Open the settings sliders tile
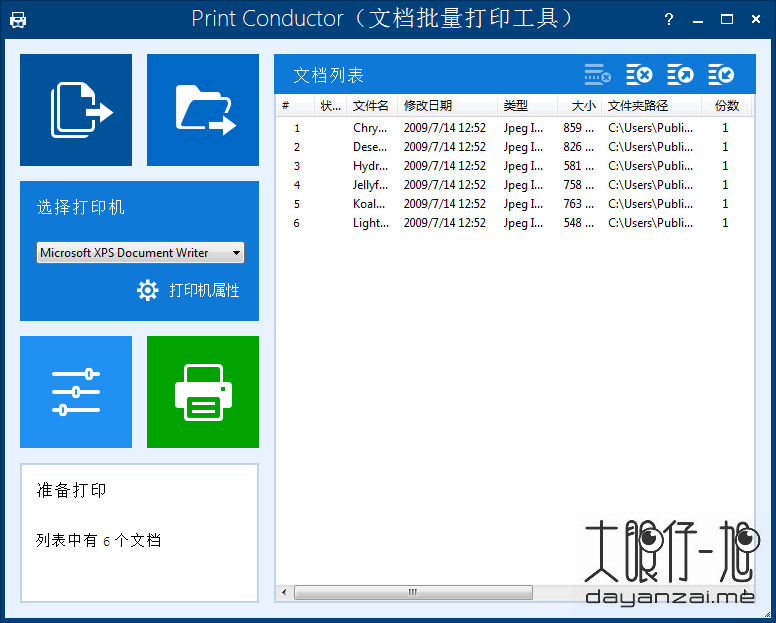Image resolution: width=776 pixels, height=623 pixels. [x=76, y=392]
